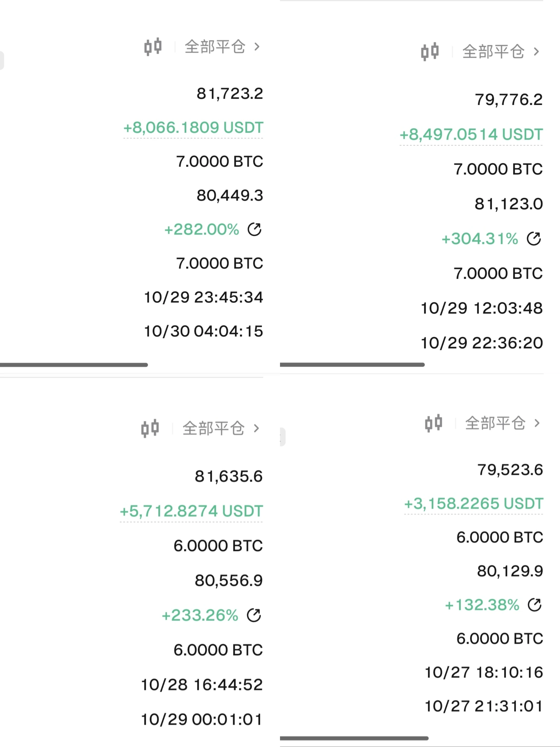Screen dimensions: 560x747
Task: Expand chevron beside 全部平仓 above 79,776.2
Action: (x=536, y=52)
